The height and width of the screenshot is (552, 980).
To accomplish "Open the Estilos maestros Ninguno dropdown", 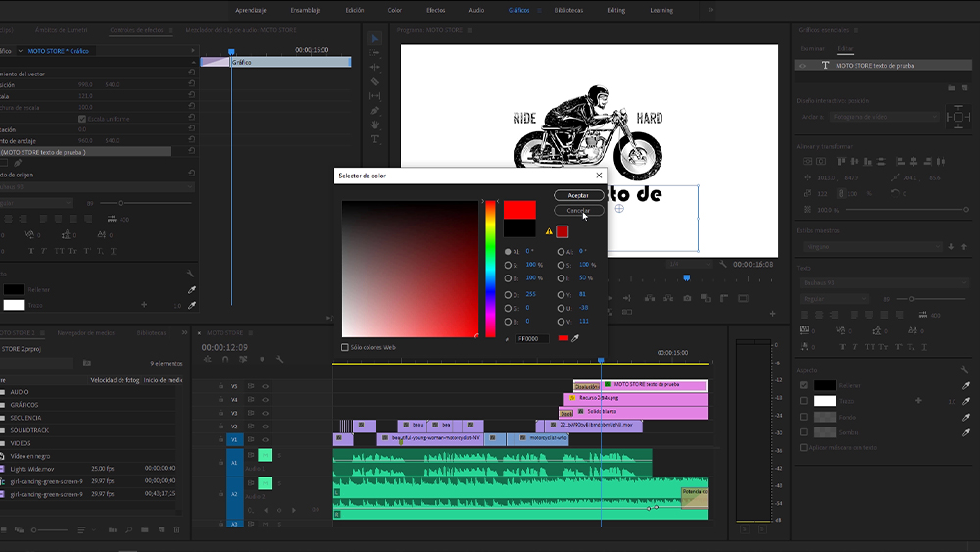I will point(870,246).
